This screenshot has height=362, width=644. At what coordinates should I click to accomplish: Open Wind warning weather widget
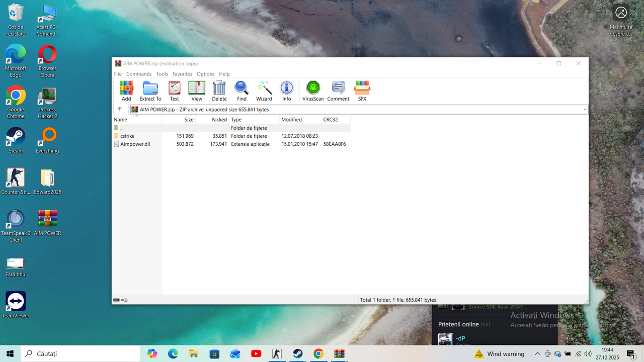[x=500, y=354]
